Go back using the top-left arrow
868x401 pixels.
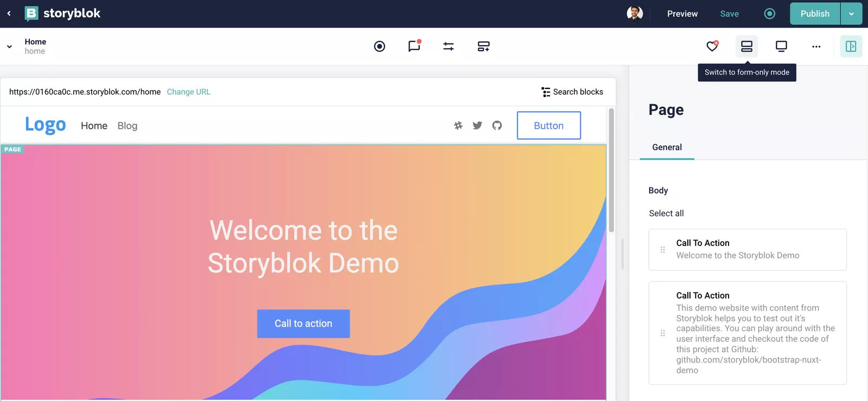(9, 14)
